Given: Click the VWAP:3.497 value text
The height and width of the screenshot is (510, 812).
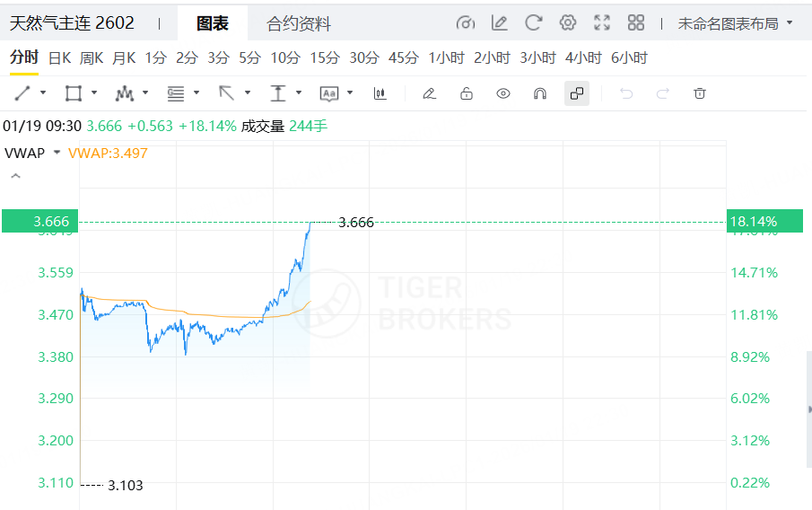Looking at the screenshot, I should pyautogui.click(x=108, y=153).
